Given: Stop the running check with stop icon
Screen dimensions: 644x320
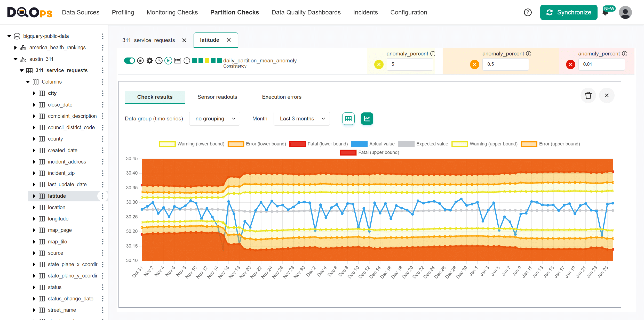Looking at the screenshot, I should pyautogui.click(x=140, y=61).
